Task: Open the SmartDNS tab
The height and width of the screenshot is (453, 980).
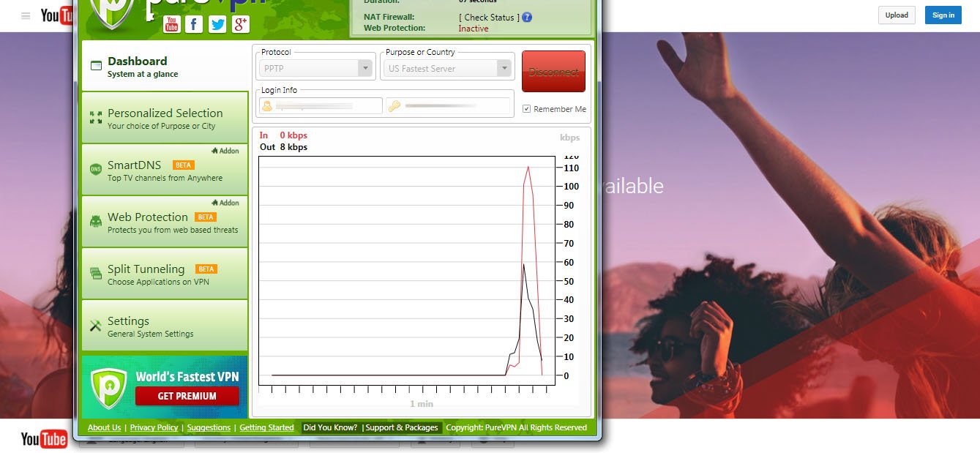Action: pos(165,170)
